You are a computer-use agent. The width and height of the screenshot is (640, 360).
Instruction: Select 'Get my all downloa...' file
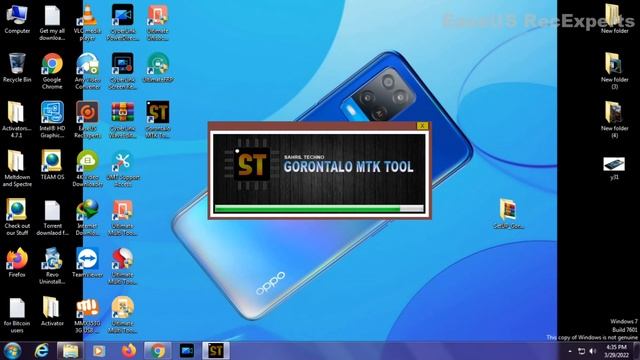click(52, 22)
